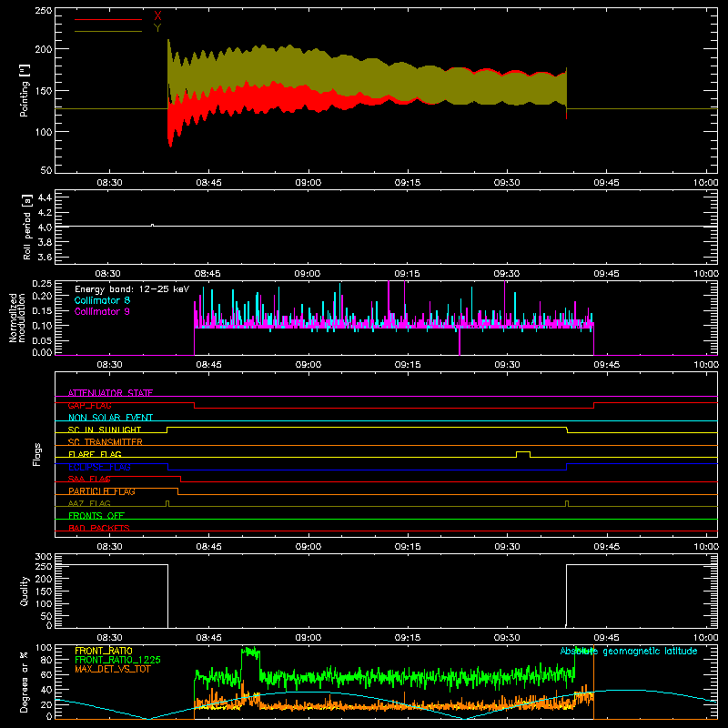Select the PARTICLE_FLAG label
The image size is (728, 728).
(102, 491)
